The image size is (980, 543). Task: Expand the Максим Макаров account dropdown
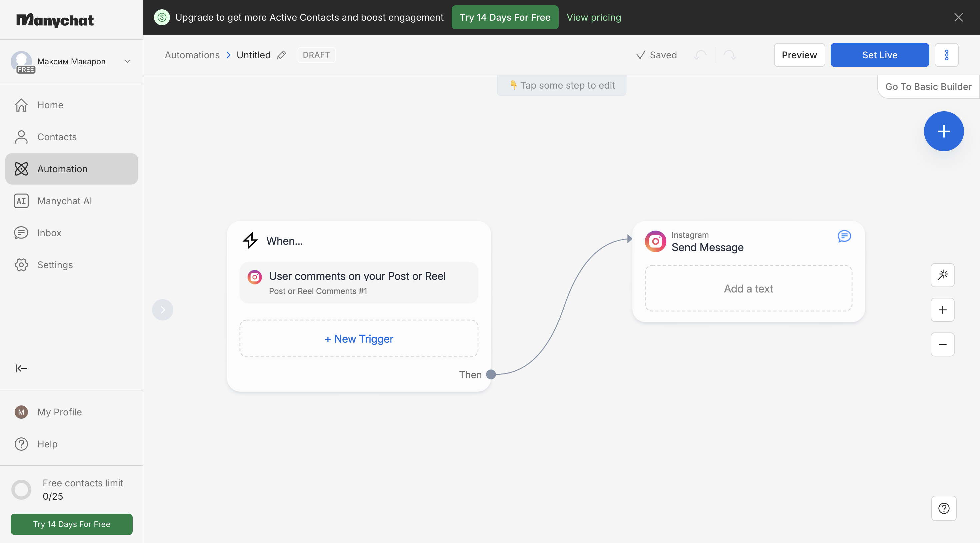tap(127, 61)
